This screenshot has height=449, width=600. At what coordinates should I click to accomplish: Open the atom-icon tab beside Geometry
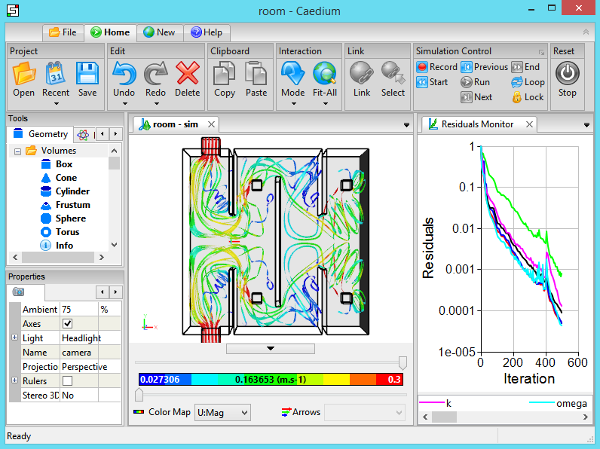pyautogui.click(x=83, y=134)
